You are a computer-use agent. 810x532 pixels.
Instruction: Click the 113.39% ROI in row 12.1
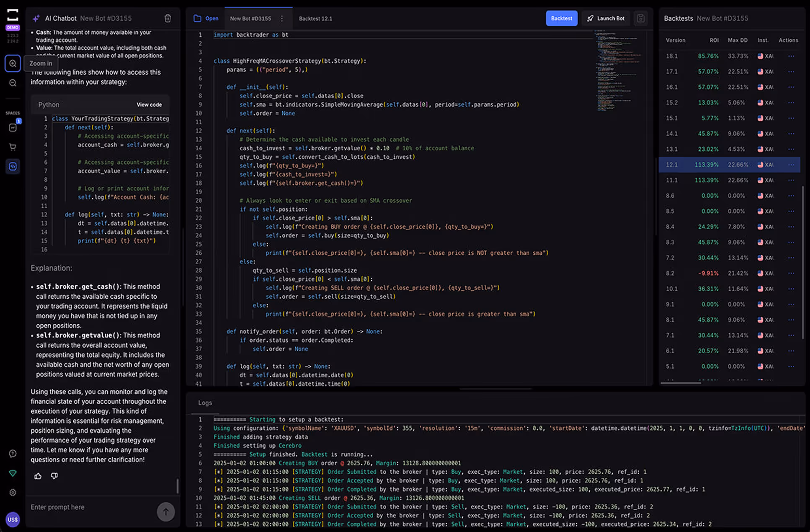tap(706, 165)
